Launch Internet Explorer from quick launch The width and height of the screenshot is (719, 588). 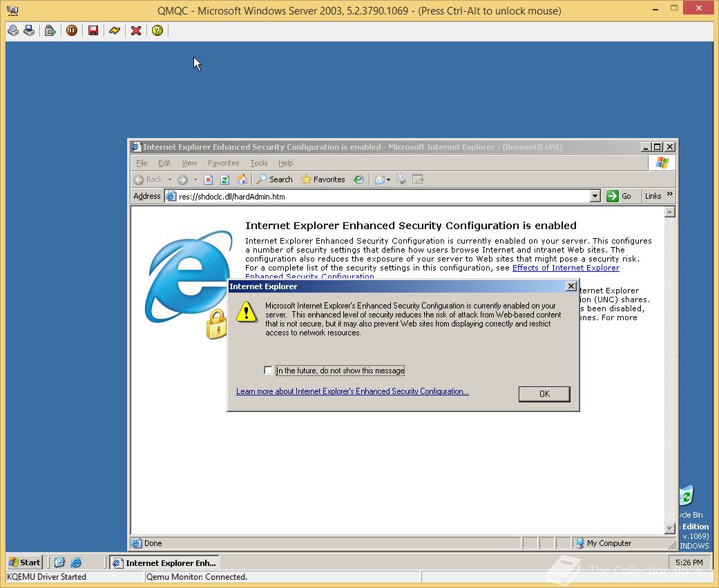[x=76, y=562]
